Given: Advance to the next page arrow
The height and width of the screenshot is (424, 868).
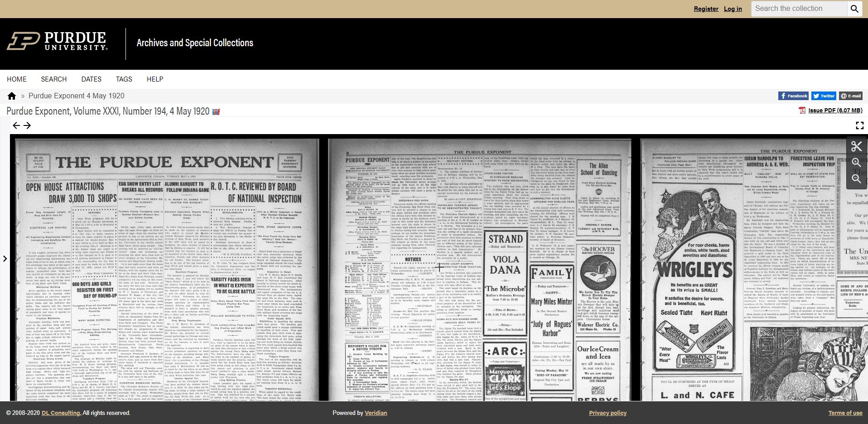Looking at the screenshot, I should tap(28, 125).
